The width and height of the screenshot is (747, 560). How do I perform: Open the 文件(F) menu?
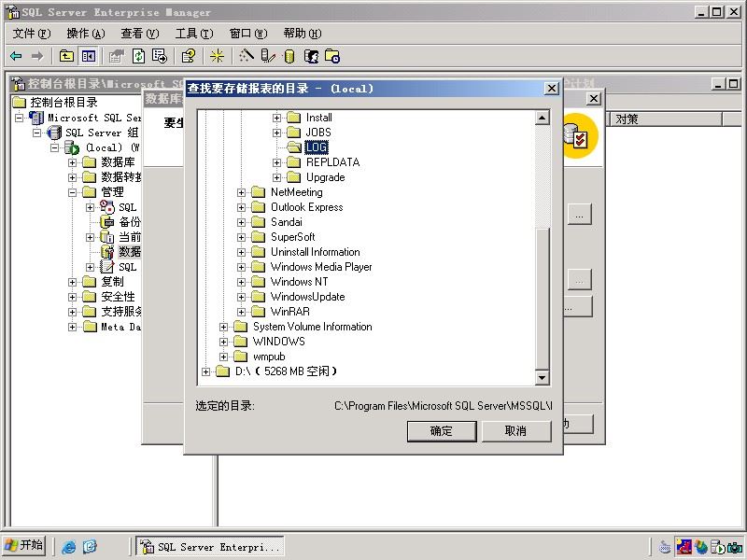coord(32,34)
